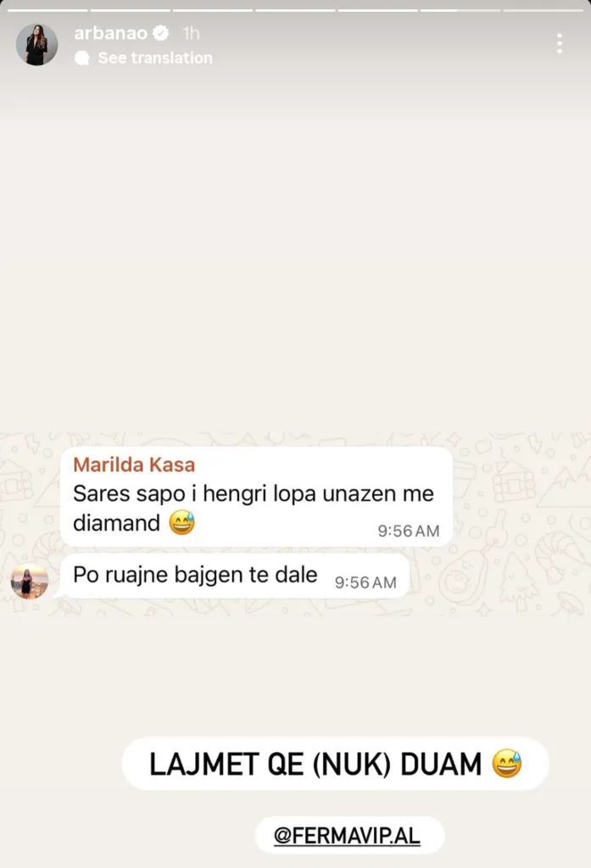591x868 pixels.
Task: Click the translation speech bubble icon
Action: 82,58
